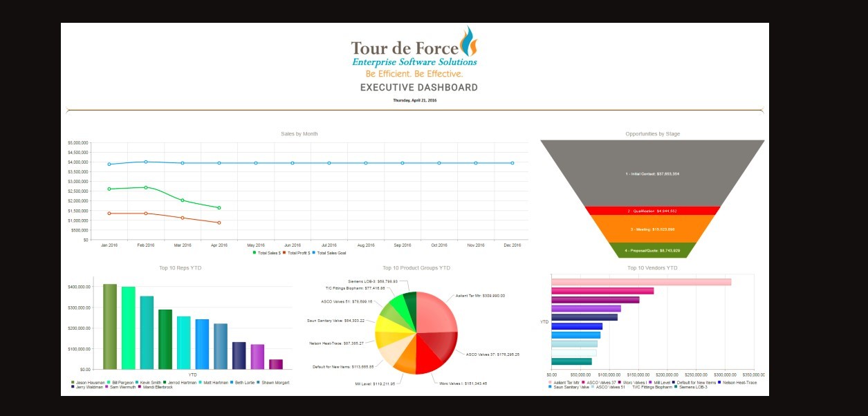Select the orange Meeting funnel stage
Image resolution: width=868 pixels, height=416 pixels.
point(652,229)
